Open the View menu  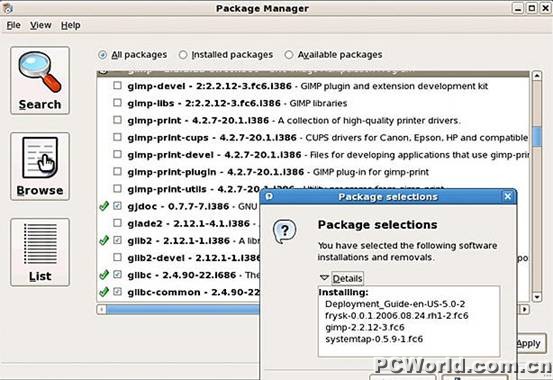click(41, 25)
